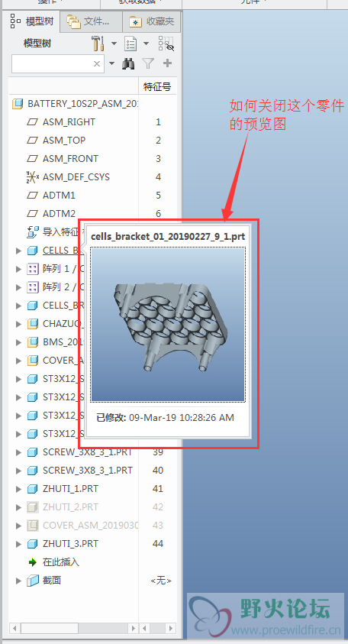Click the cells_bracket preview thumbnail
Viewport: 348px width, 644px height.
[168, 324]
